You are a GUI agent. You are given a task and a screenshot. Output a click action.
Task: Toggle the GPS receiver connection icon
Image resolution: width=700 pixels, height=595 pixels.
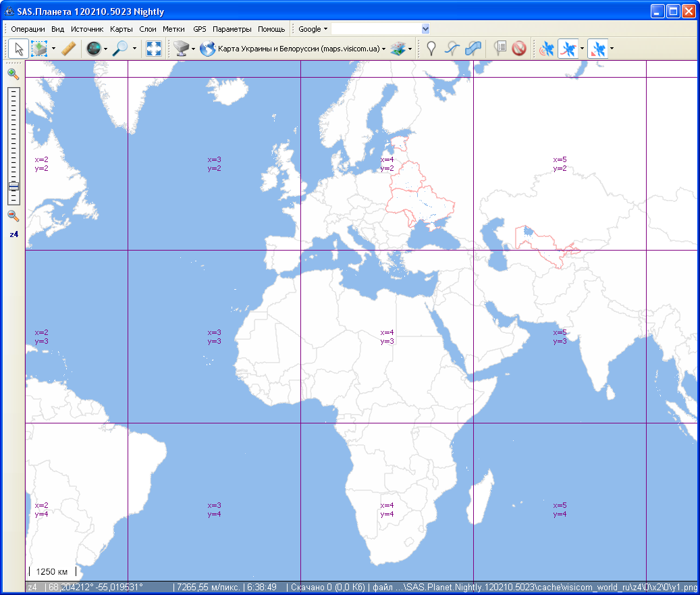pos(547,49)
